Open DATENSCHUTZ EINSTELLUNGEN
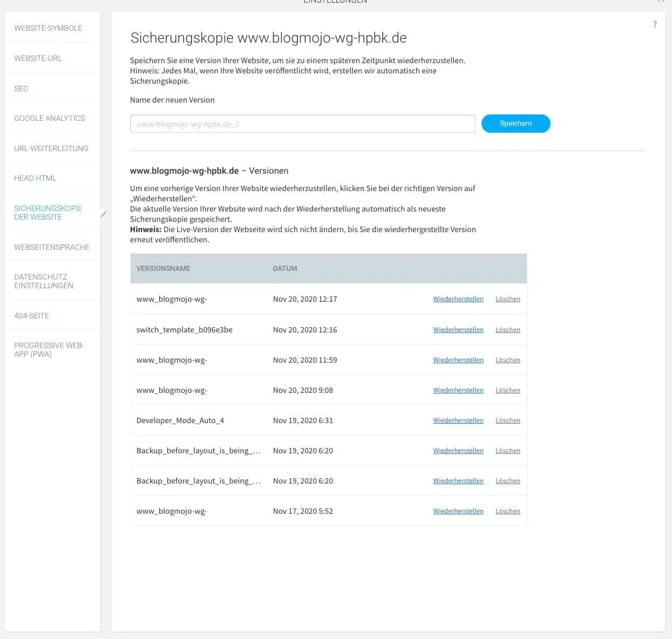 coord(43,281)
